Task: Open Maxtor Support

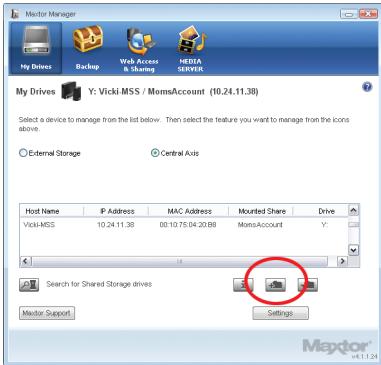Action: pos(47,313)
